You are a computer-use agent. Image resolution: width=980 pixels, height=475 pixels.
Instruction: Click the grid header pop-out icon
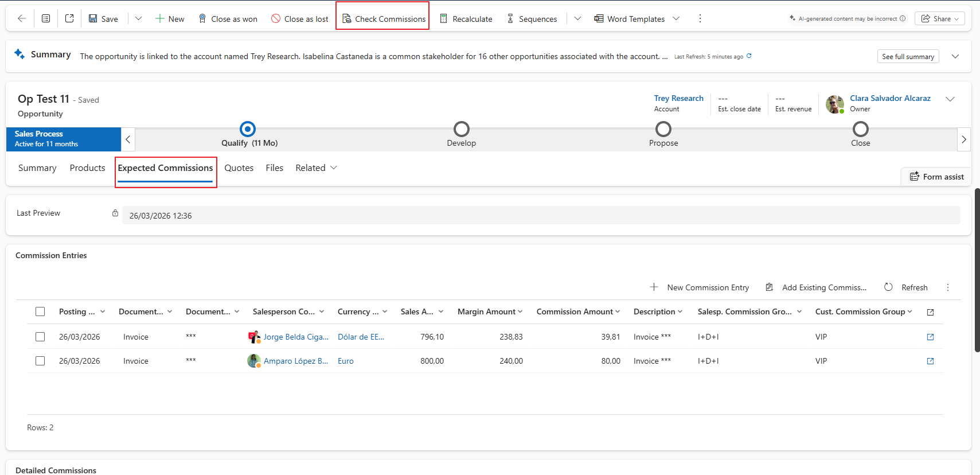point(930,312)
